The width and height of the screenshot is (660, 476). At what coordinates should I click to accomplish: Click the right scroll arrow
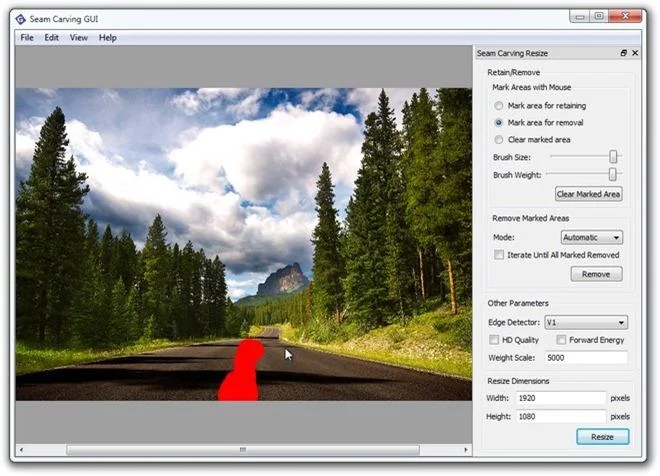[466, 450]
